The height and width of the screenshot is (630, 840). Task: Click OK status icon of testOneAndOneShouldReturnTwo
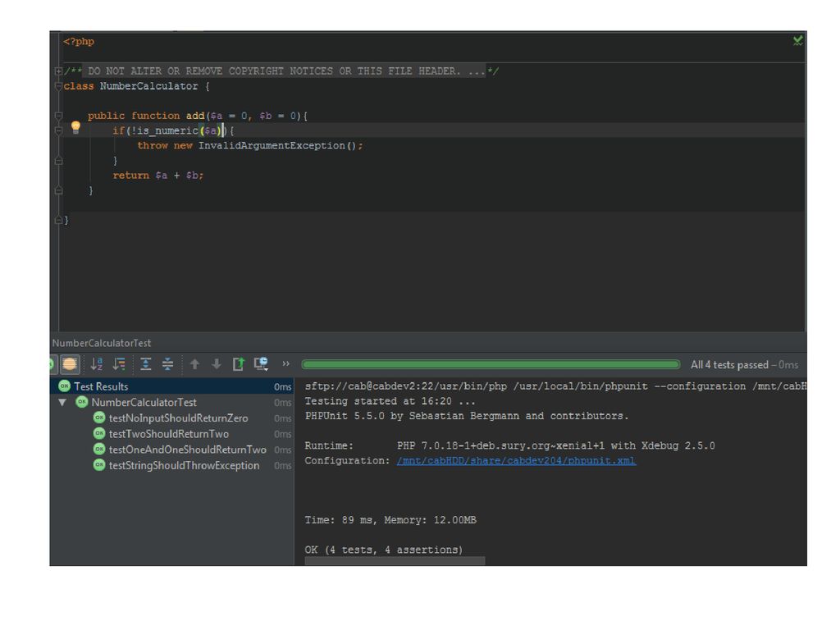(99, 449)
